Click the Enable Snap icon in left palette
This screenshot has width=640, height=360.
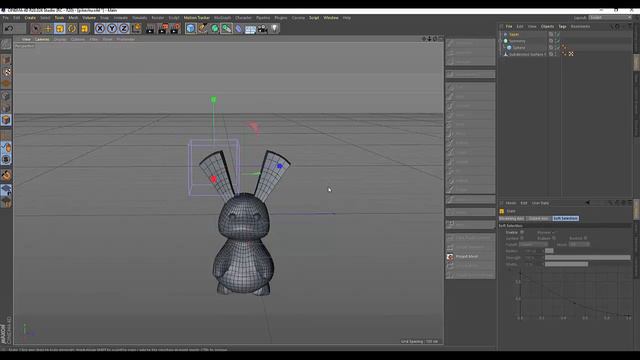6,176
